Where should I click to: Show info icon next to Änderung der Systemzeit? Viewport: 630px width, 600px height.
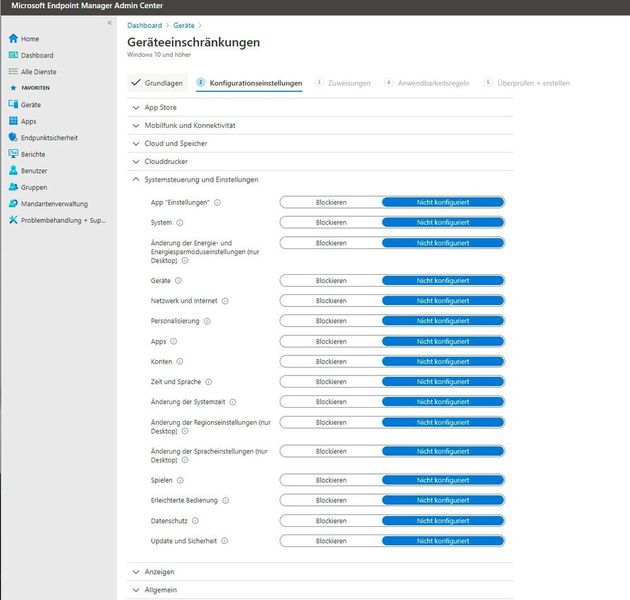tap(233, 402)
